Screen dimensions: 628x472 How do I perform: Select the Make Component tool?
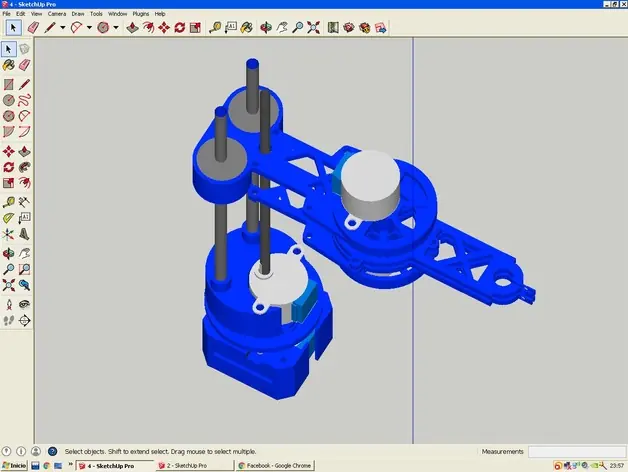click(24, 49)
